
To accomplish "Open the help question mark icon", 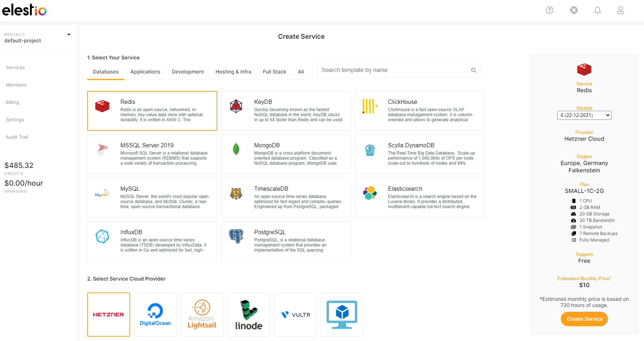I will (x=549, y=10).
